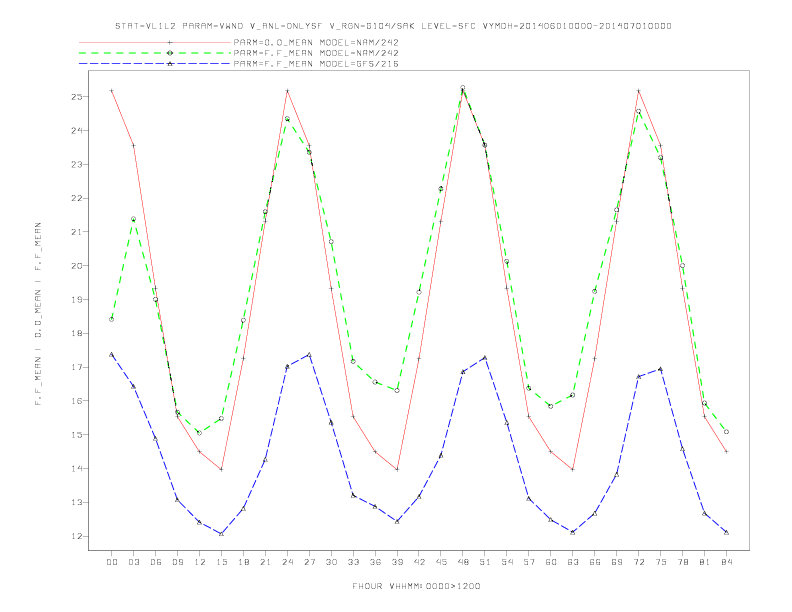Image resolution: width=792 pixels, height=612 pixels.
Task: Click the x-axis tick label 21
Action: pyautogui.click(x=265, y=562)
